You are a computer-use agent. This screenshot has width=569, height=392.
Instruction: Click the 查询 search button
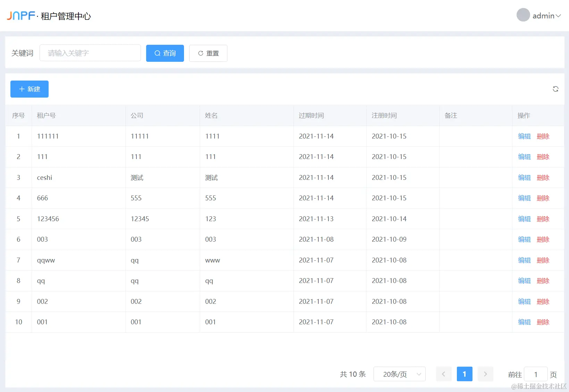(x=165, y=53)
